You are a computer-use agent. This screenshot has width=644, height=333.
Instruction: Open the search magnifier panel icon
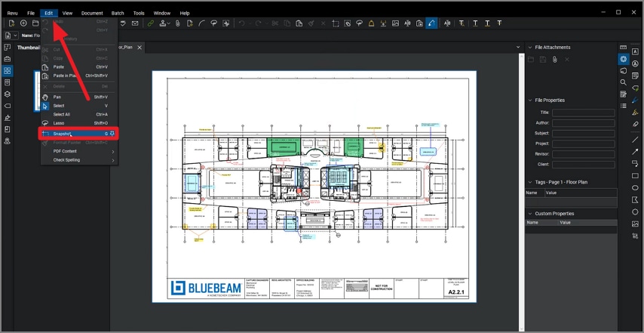coord(624,82)
